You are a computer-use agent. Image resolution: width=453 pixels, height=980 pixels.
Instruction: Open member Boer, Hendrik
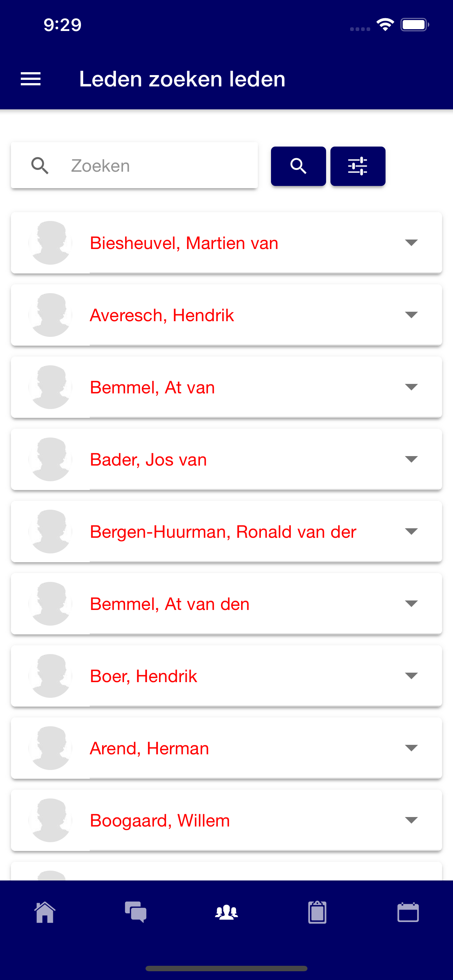143,676
